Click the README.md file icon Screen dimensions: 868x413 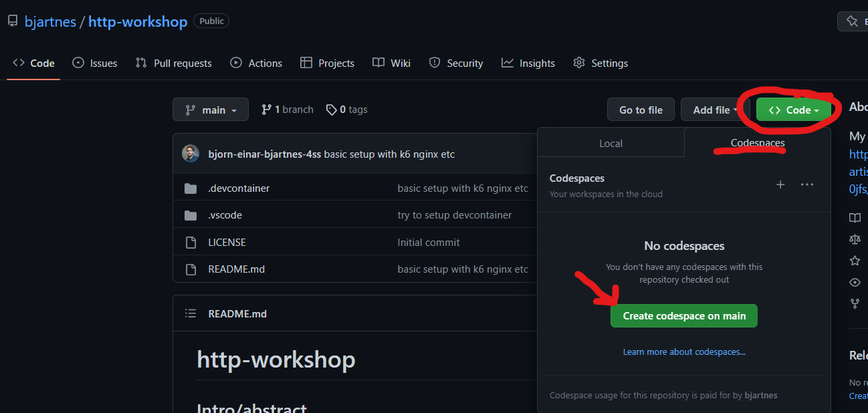[191, 269]
